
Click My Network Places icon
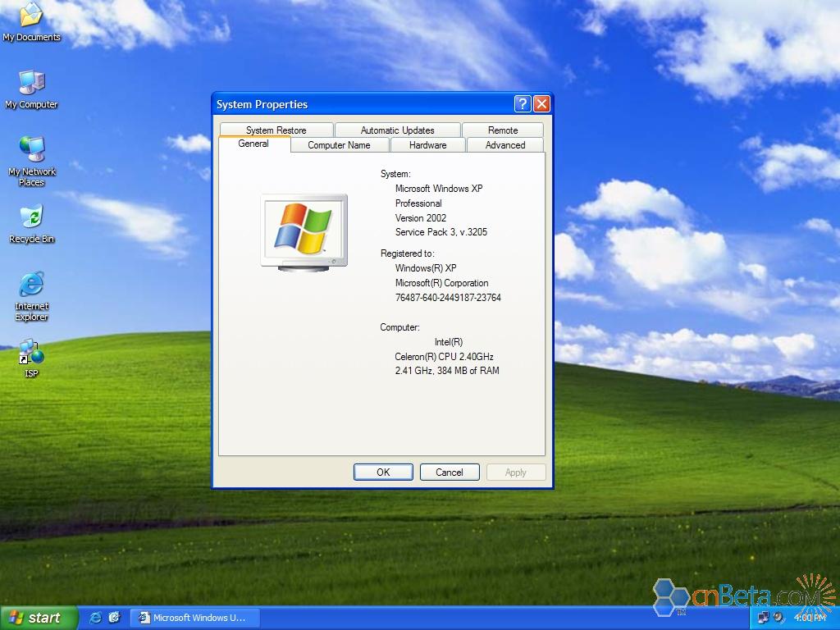[x=31, y=150]
